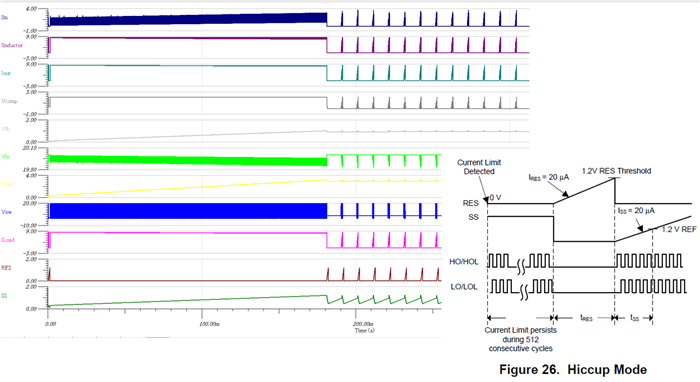The image size is (700, 382).
Task: Click the 20.10 upper scale value of Vin
Action: [x=30, y=148]
